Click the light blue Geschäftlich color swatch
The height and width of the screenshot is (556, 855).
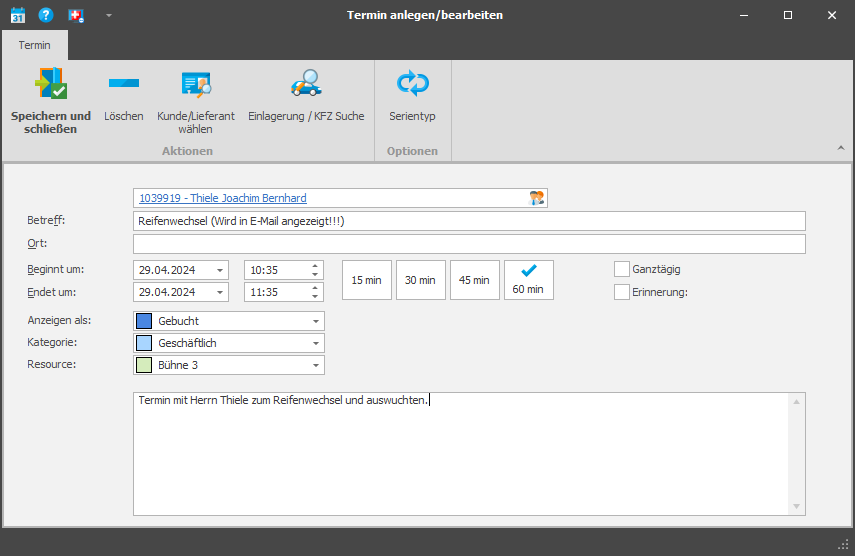[144, 343]
